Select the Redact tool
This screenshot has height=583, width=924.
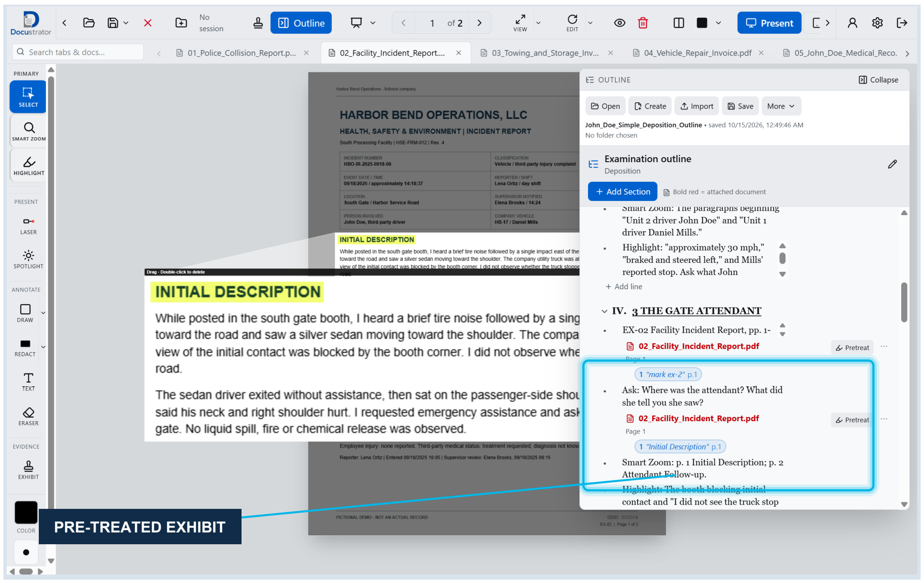[x=25, y=348]
